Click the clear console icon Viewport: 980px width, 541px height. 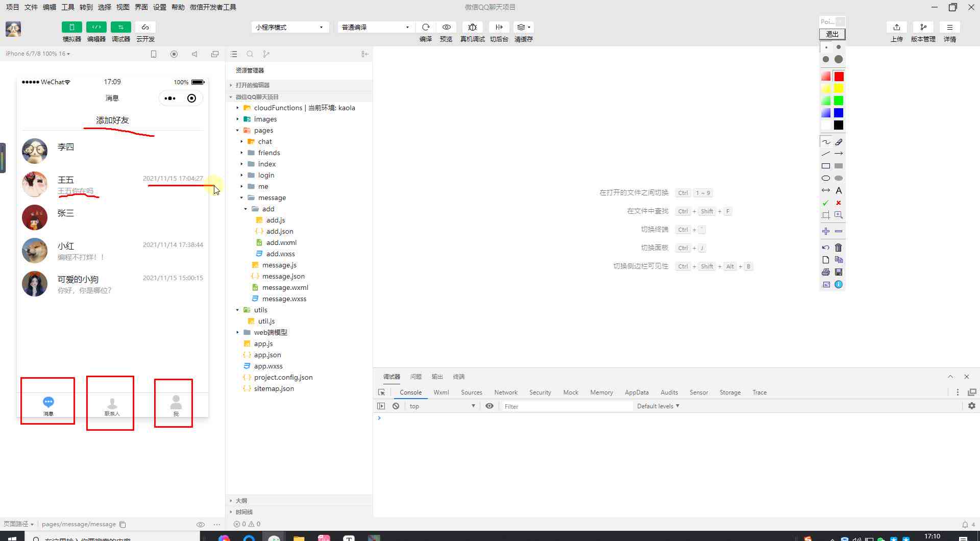click(x=396, y=406)
